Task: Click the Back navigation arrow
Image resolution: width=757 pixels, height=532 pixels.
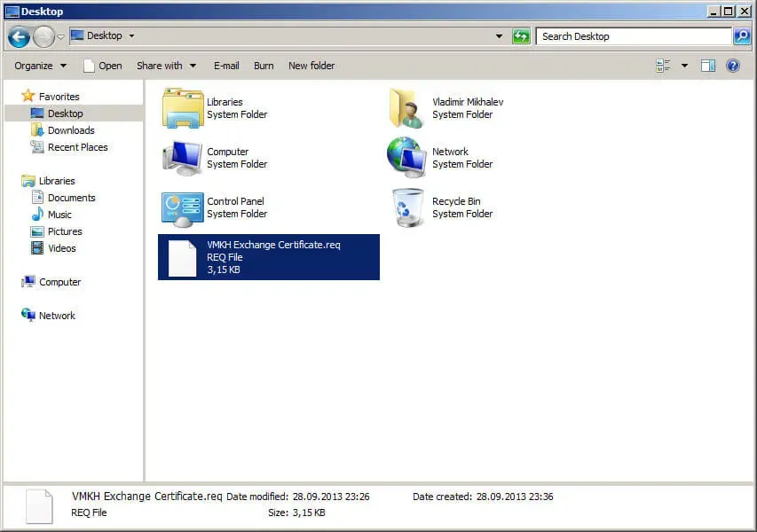Action: point(19,36)
